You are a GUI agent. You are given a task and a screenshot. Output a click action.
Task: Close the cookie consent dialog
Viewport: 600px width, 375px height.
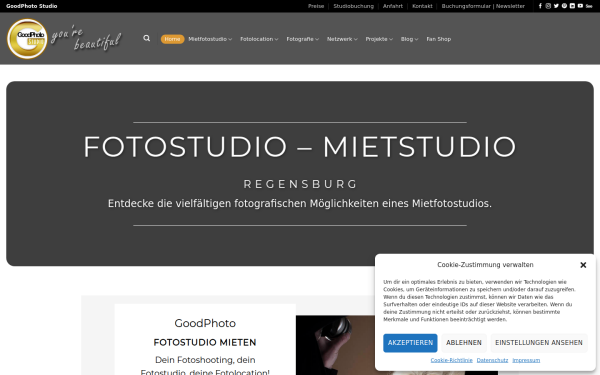[x=583, y=265]
